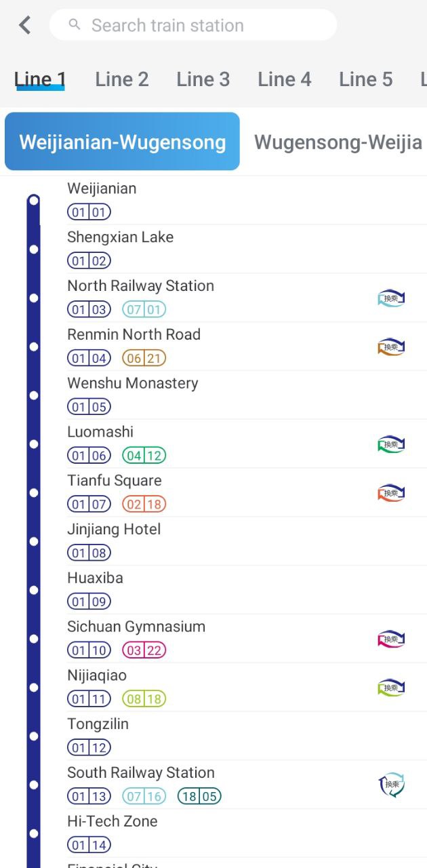
Task: Tap transfer icon for Sichuan Gymnasium
Action: [391, 639]
